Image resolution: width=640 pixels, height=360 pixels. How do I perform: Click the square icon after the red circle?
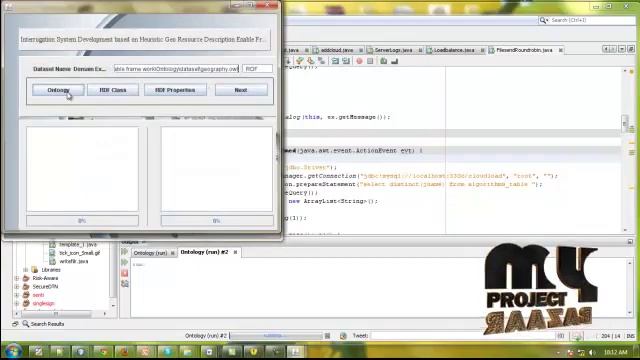tap(370, 61)
